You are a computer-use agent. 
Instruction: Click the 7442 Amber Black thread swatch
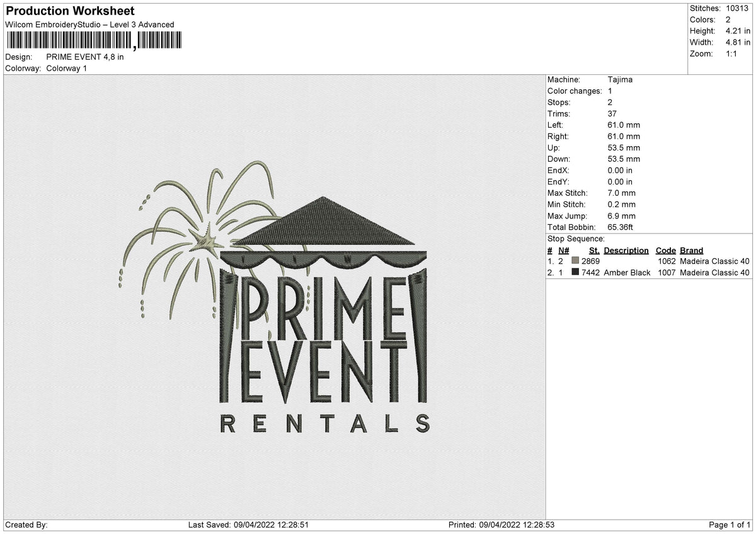[575, 272]
